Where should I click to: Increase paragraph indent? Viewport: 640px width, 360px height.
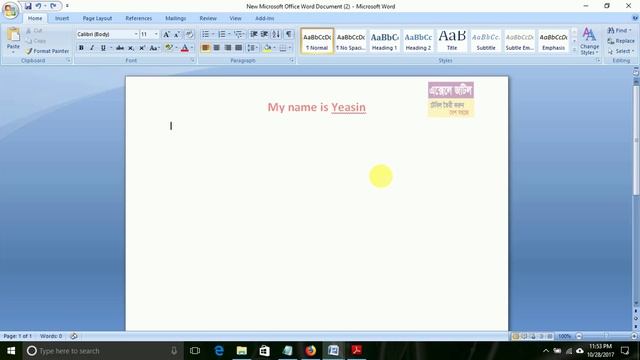(x=264, y=34)
